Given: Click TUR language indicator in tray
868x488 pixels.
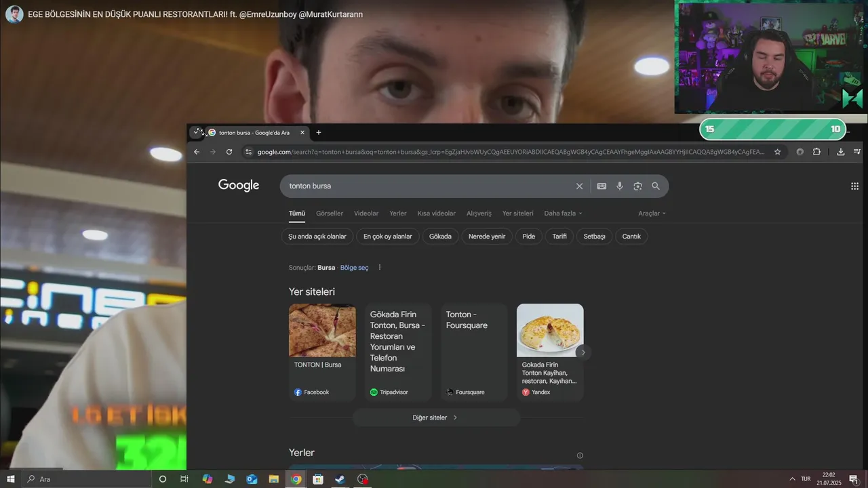Looking at the screenshot, I should point(806,479).
